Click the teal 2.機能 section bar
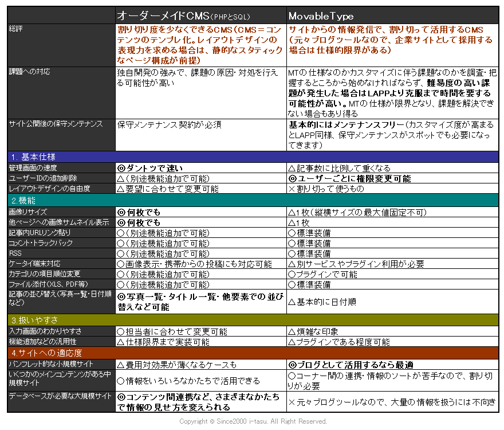 click(x=252, y=200)
